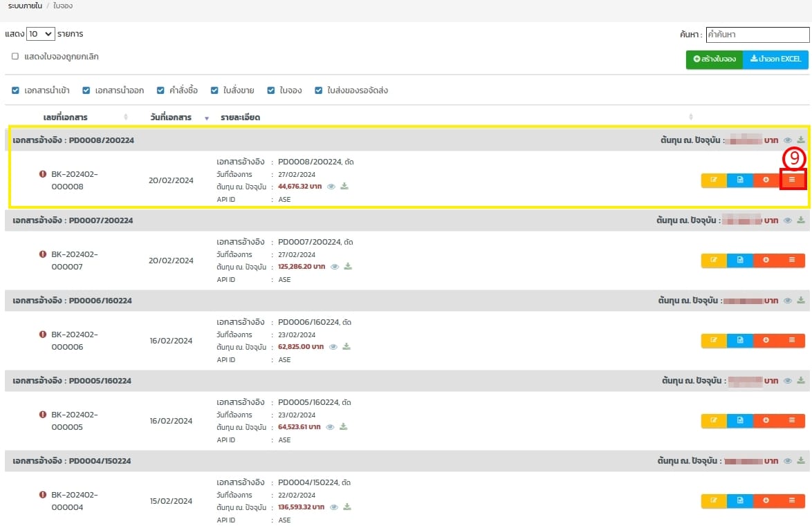Click the นำออก EXCEL export button

775,59
